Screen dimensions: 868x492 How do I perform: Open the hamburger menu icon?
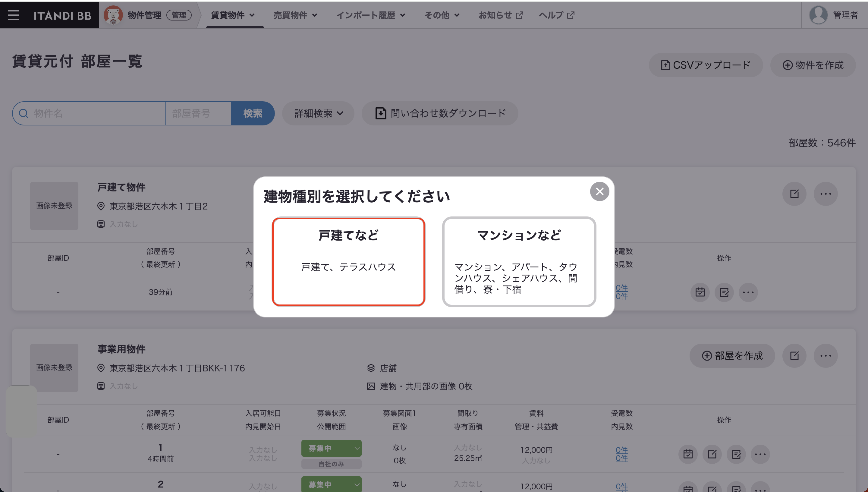point(13,15)
